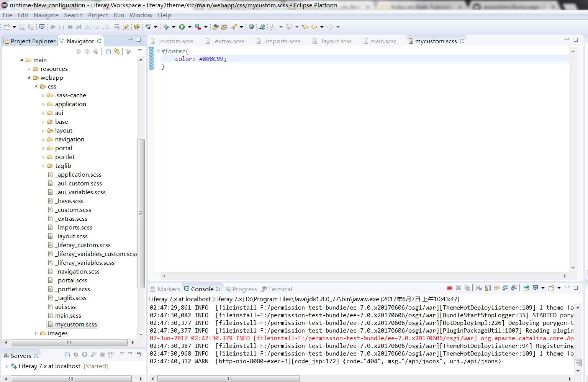
Task: Open the Run configurations dropdown arrow
Action: tap(190, 27)
